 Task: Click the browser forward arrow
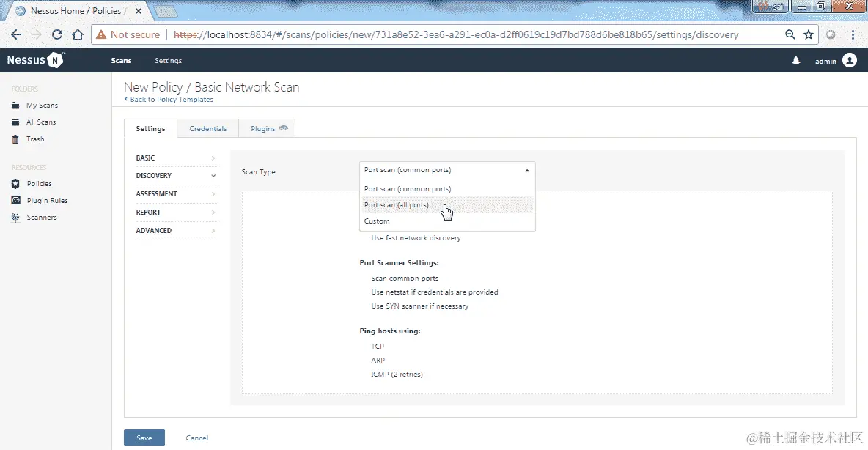(x=37, y=34)
